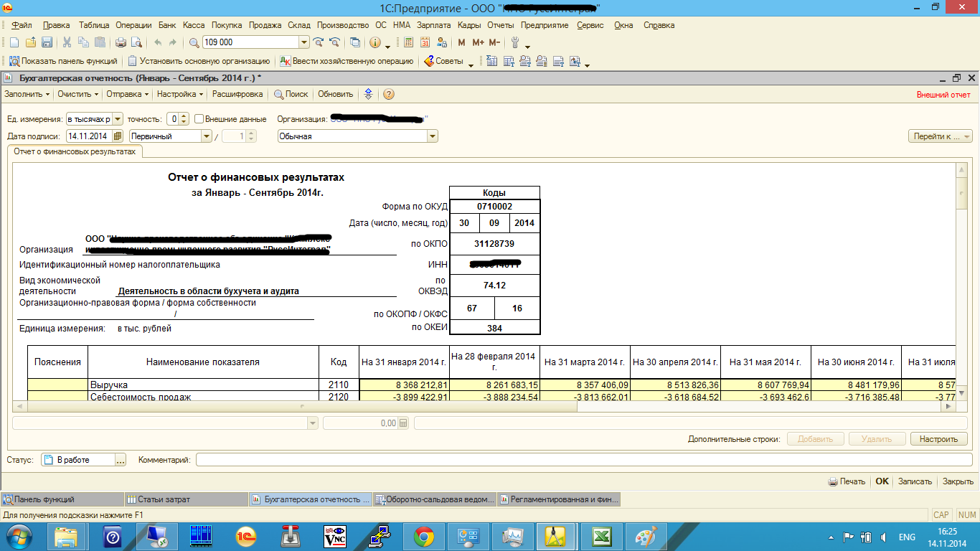The width and height of the screenshot is (980, 551).
Task: Click the Записать button
Action: [915, 481]
